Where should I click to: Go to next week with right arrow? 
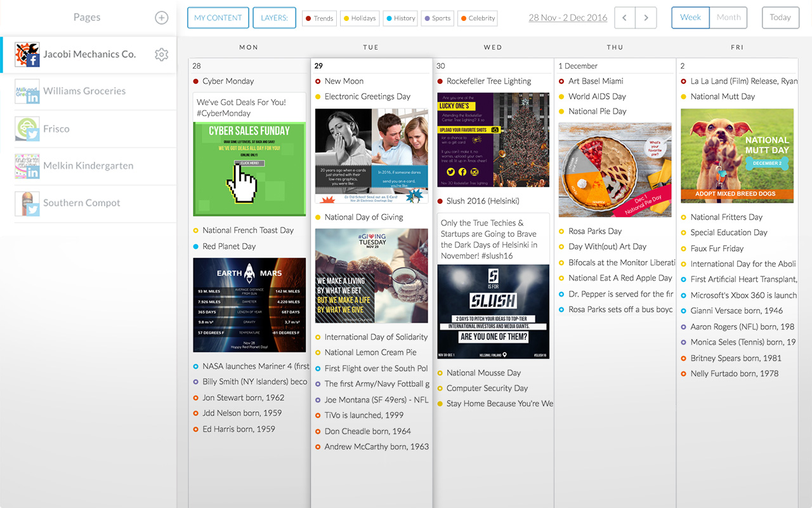pos(646,18)
